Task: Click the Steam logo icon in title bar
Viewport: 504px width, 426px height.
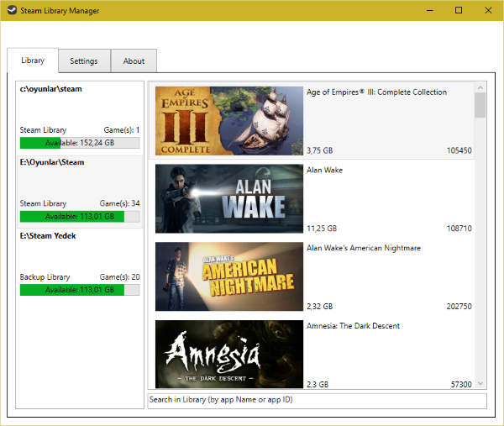Action: click(12, 10)
